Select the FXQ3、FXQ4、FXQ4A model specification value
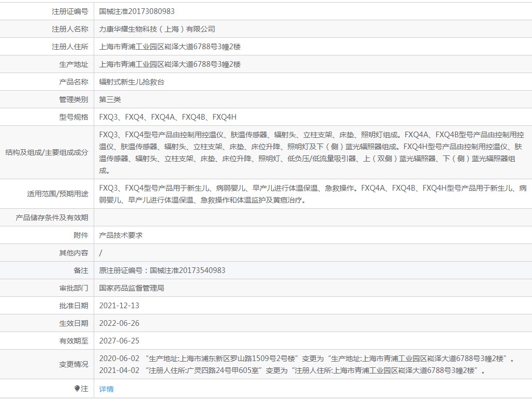 point(168,117)
